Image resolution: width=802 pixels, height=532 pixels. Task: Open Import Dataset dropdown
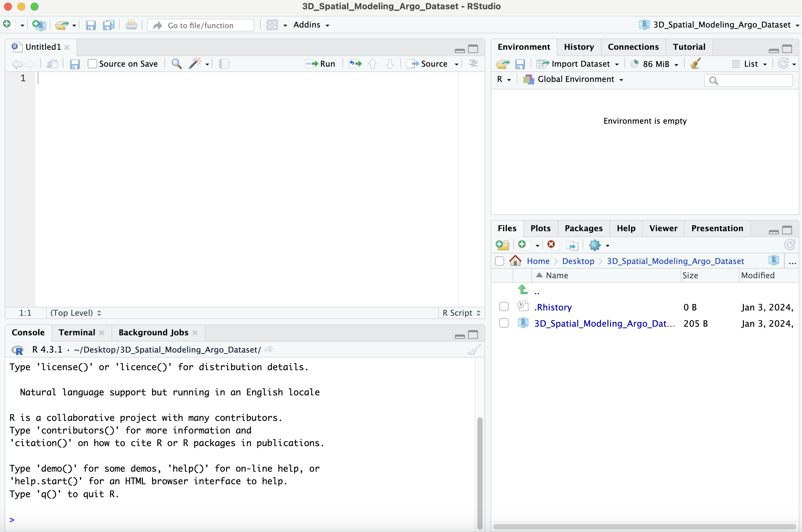pos(578,64)
